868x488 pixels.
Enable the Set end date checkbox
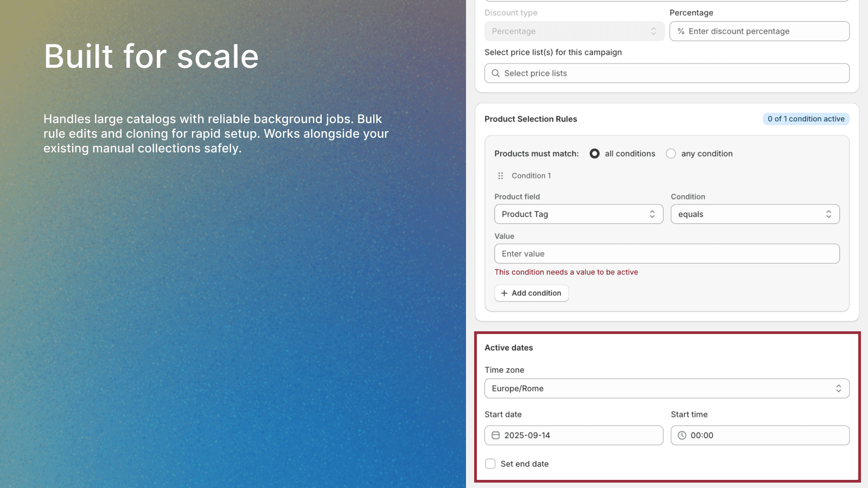coord(490,464)
